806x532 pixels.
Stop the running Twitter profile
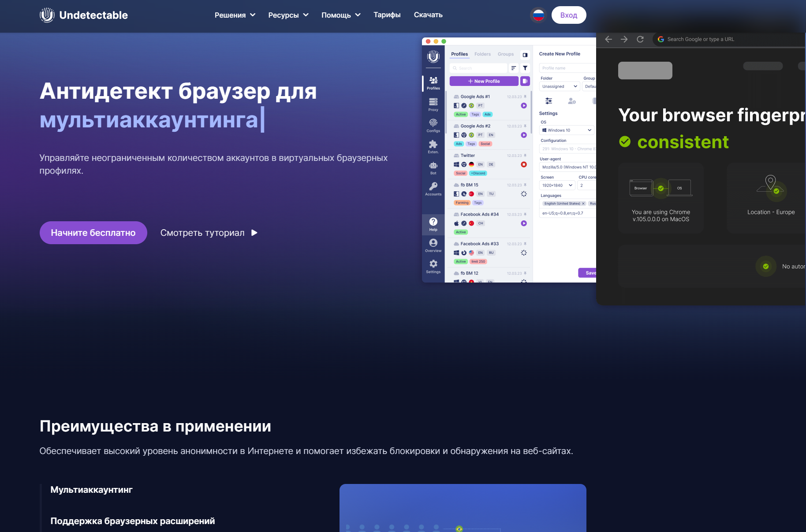point(524,164)
